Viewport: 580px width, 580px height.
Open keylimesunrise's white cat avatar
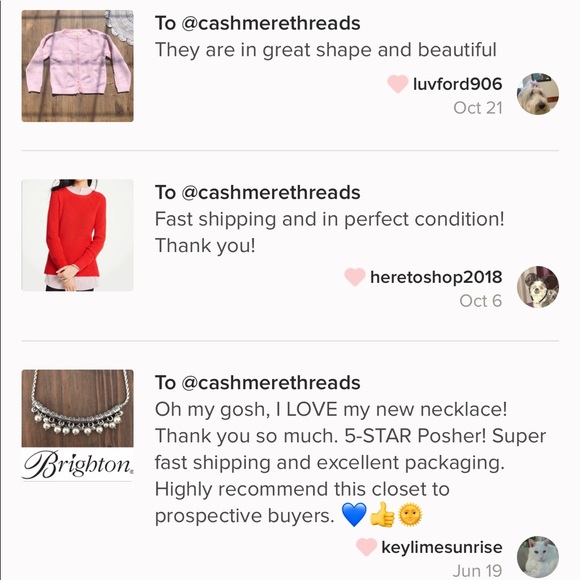click(x=537, y=557)
